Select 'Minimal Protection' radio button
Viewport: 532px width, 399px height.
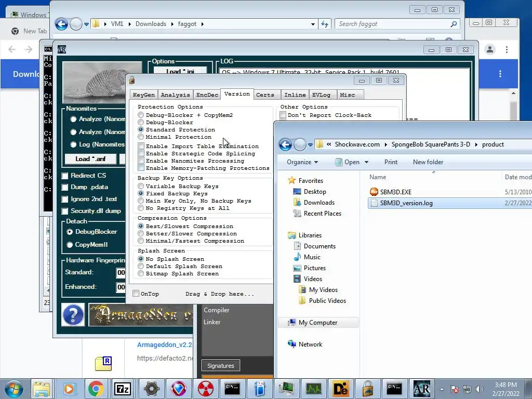click(141, 137)
